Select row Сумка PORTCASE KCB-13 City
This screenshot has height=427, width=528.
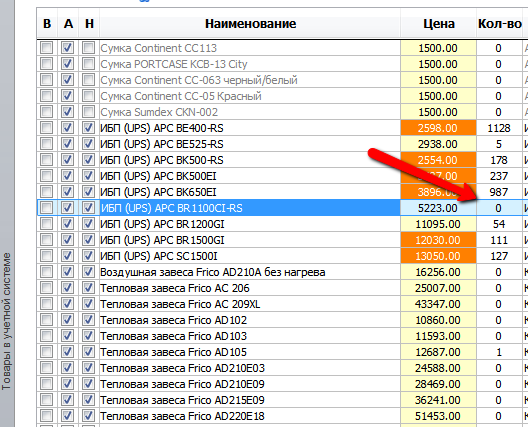click(250, 64)
